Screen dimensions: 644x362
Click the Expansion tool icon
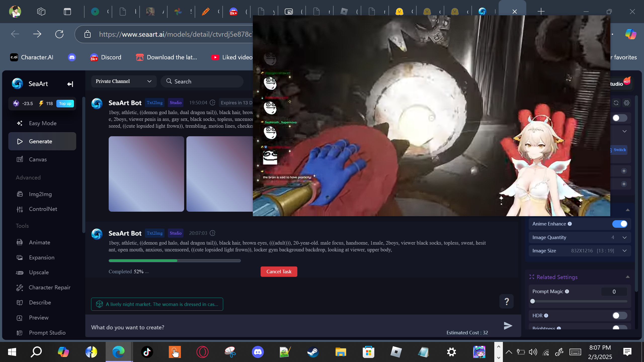click(20, 257)
